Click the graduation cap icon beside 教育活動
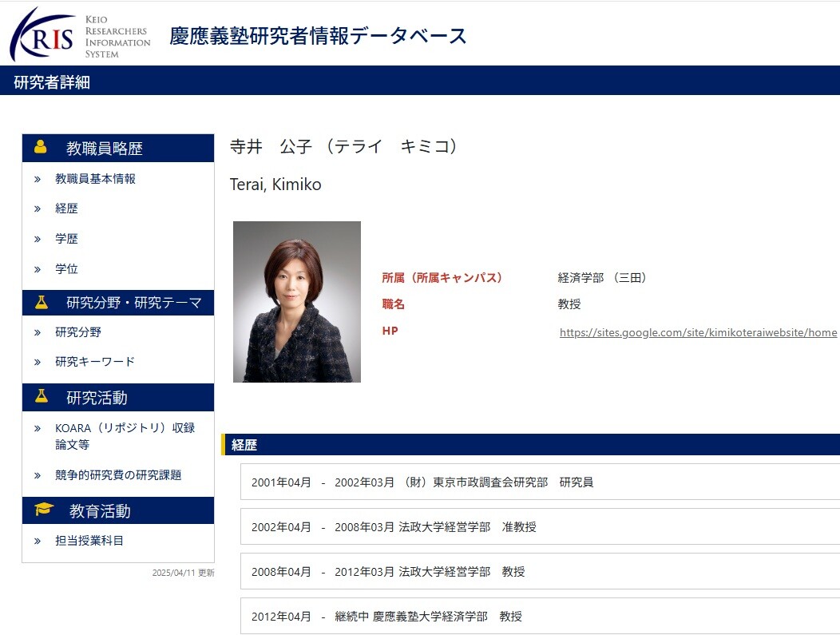 tap(43, 509)
